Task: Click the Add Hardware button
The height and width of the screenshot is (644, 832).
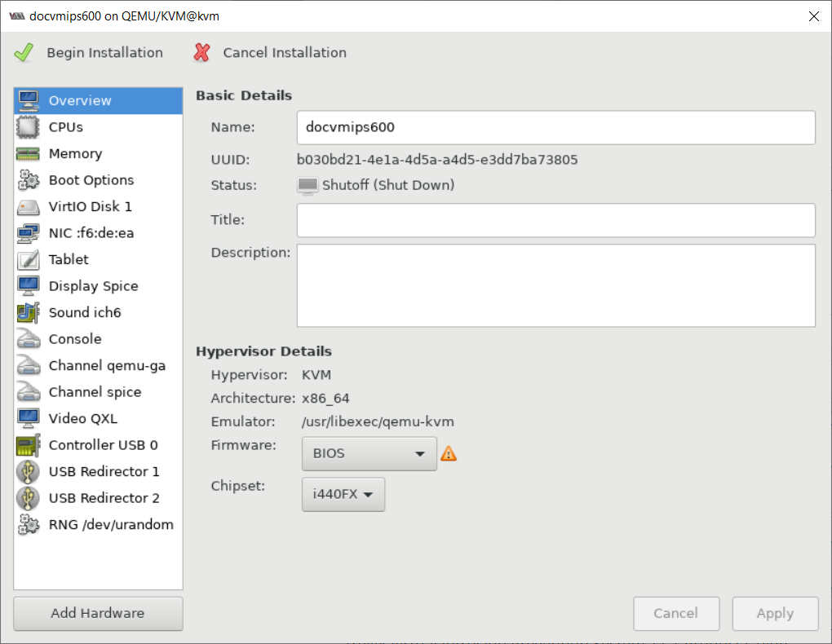Action: coord(98,613)
